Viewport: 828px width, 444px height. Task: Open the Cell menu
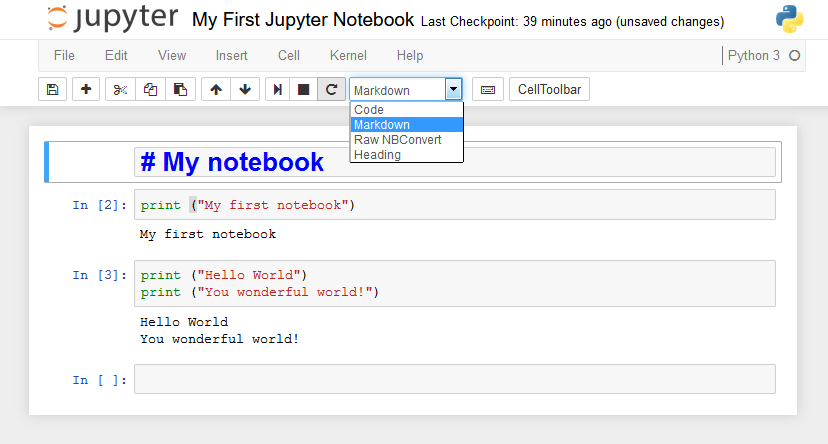click(289, 55)
